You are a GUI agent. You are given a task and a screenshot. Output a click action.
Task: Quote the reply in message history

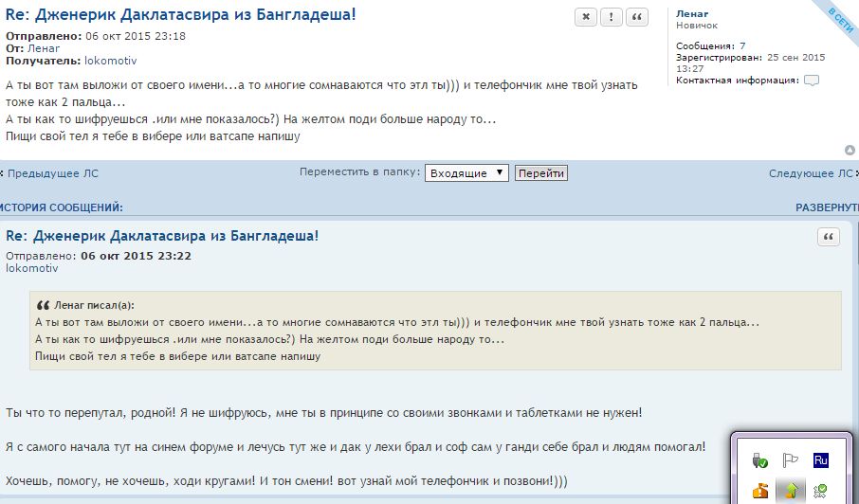(829, 237)
